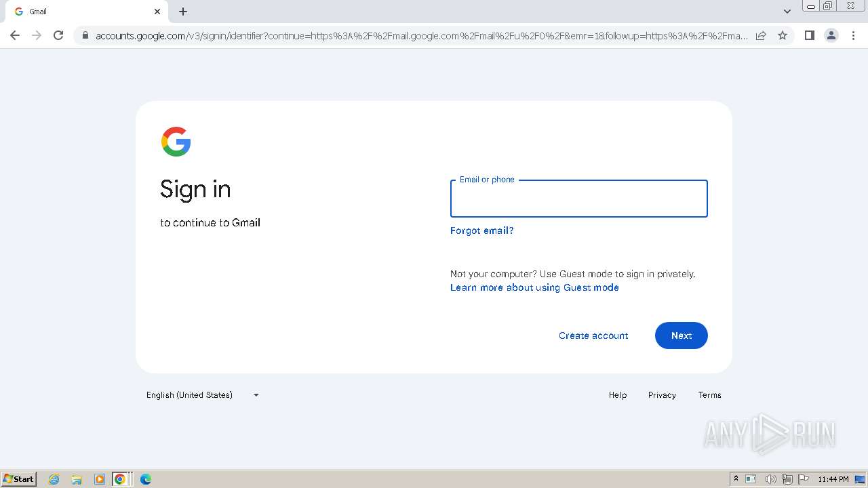This screenshot has width=868, height=488.
Task: Bookmark this page with the star icon
Action: coord(783,35)
